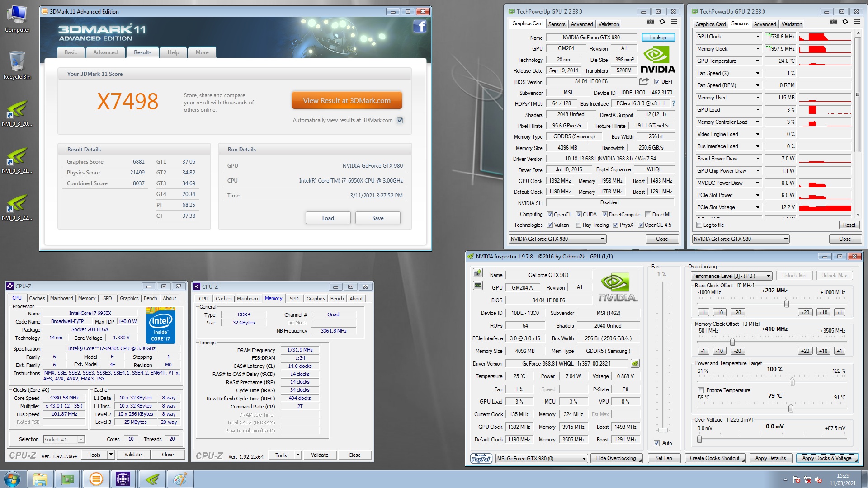Click the orange 3DMark taskbar icon
The image size is (868, 488).
pos(96,479)
